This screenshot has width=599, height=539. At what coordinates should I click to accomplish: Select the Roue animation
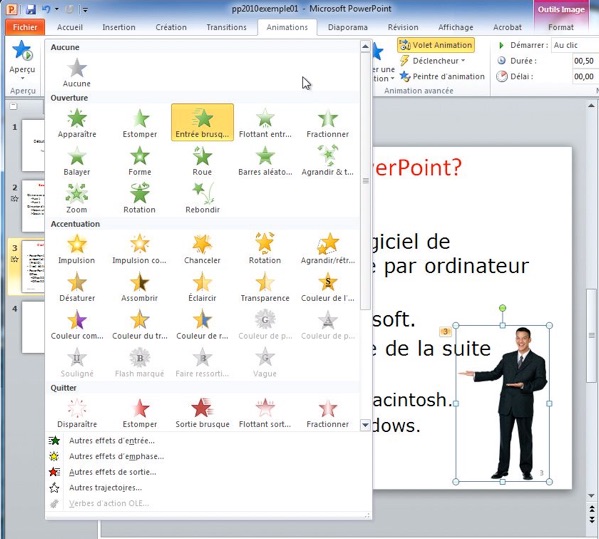click(x=202, y=160)
